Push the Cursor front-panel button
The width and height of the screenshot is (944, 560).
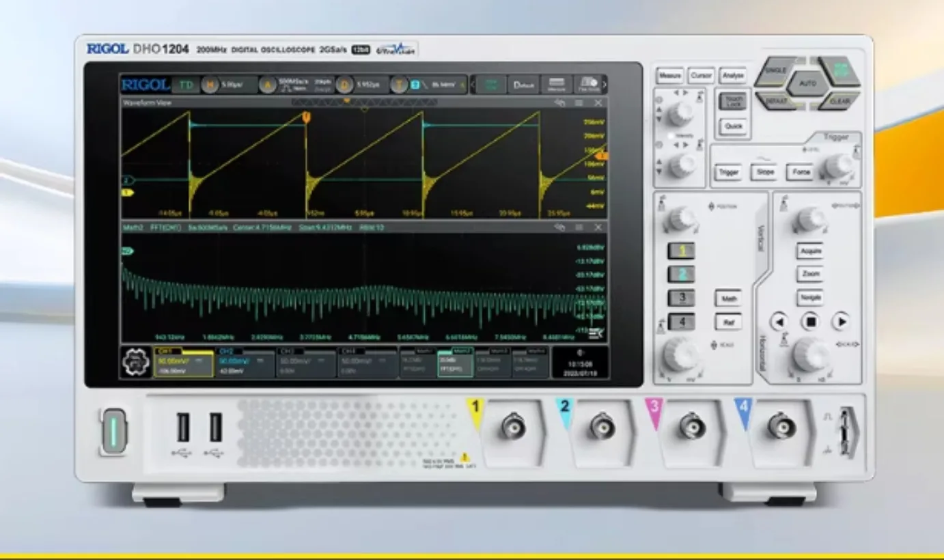point(701,76)
